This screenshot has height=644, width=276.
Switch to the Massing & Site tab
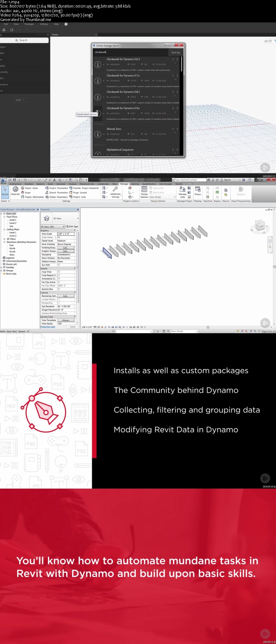(87, 184)
